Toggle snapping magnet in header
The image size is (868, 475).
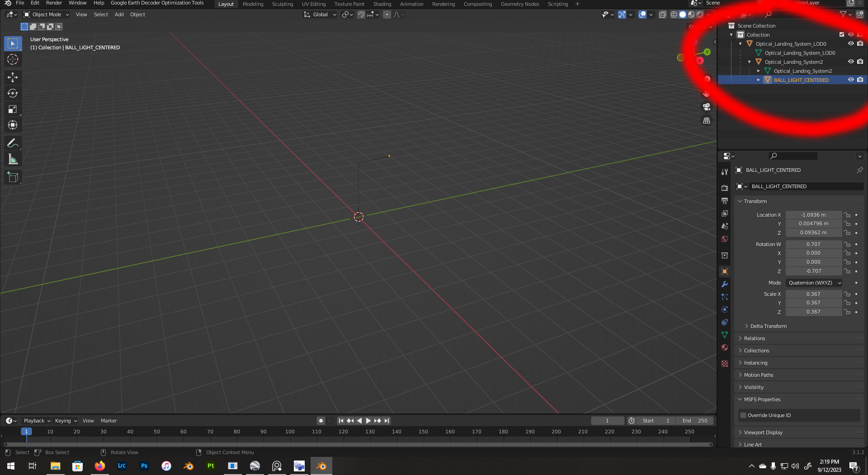(x=361, y=14)
